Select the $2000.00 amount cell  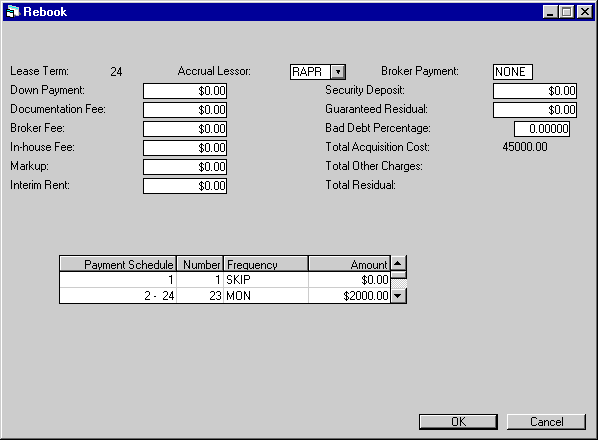click(349, 295)
